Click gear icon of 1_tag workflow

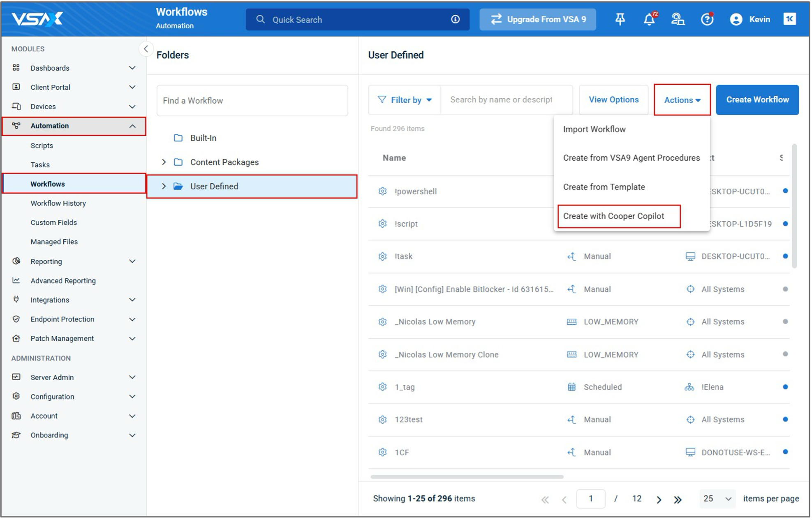point(382,387)
